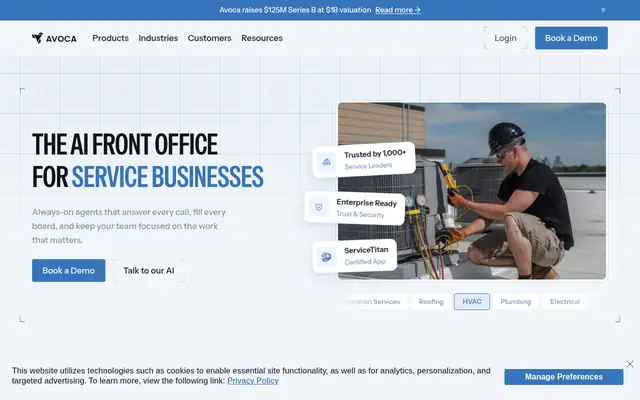Click the Trusted by 1,000+ text
Viewport: 640px width, 400px height.
(x=375, y=153)
